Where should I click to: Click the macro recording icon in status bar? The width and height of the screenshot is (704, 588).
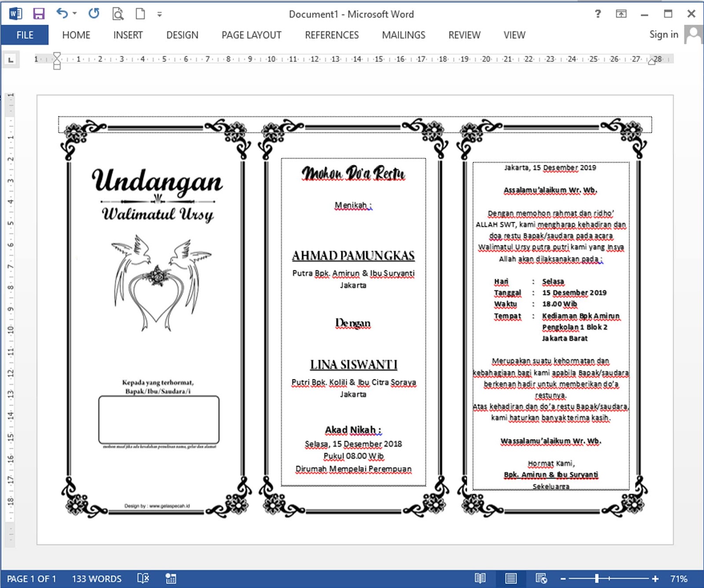tap(171, 578)
